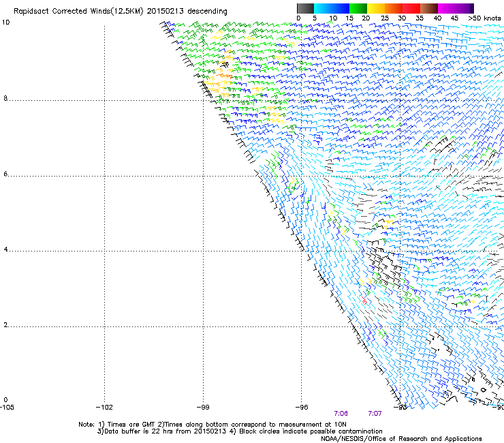Click the word 'descending' in the title
The image size is (504, 443).
pyautogui.click(x=207, y=12)
